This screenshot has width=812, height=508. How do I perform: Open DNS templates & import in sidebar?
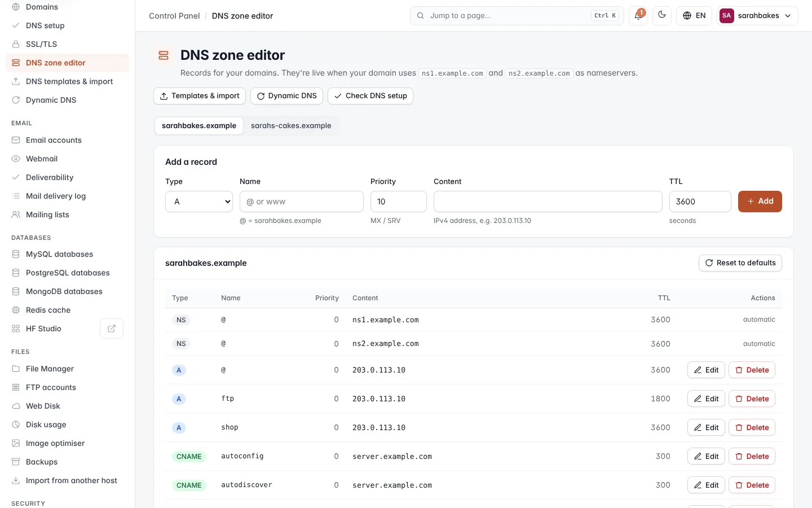(67, 81)
